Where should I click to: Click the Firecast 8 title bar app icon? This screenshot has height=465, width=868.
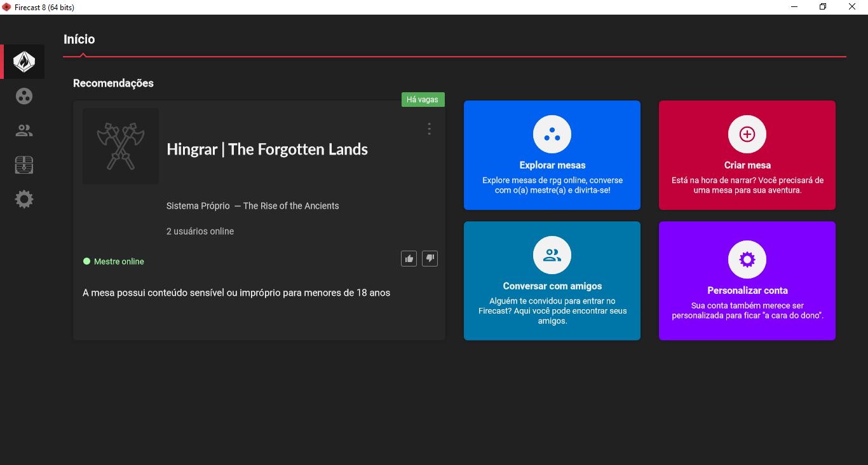point(6,7)
